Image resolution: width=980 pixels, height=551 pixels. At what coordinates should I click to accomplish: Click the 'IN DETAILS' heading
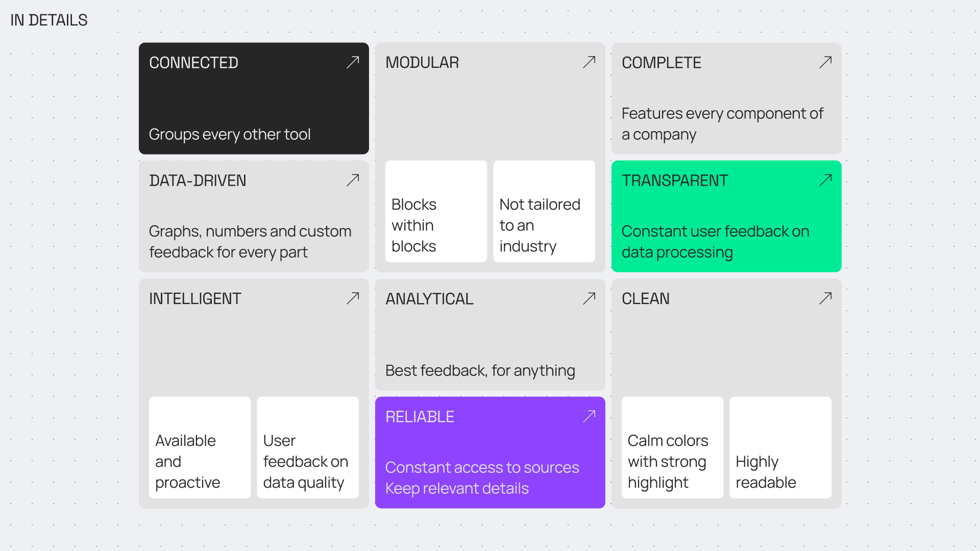click(49, 20)
